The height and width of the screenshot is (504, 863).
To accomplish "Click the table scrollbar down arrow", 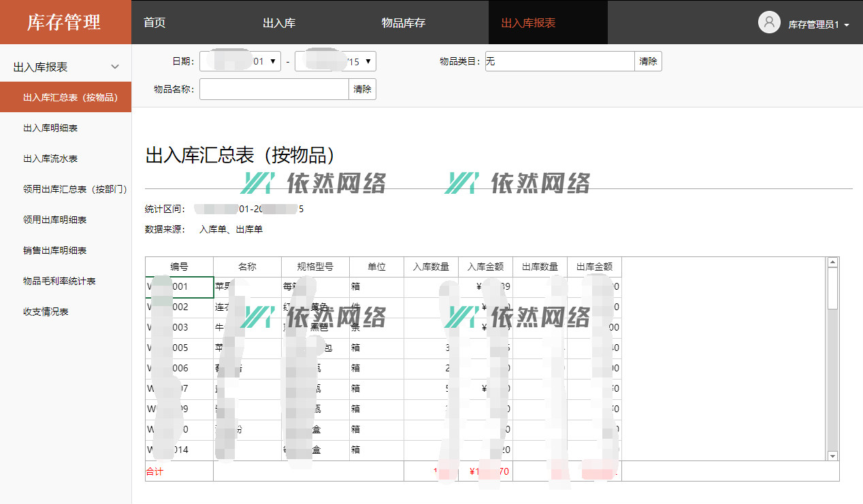I will click(832, 456).
